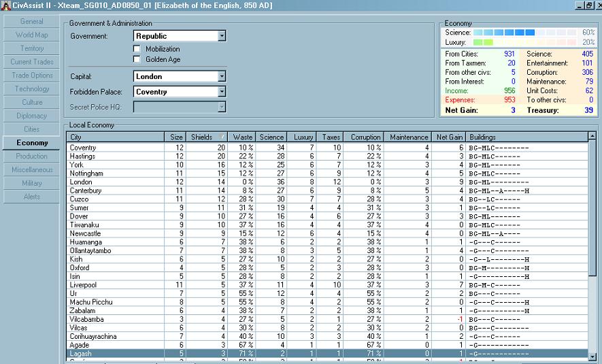This screenshot has height=364, width=602.
Task: Click the Economy tab
Action: coord(31,143)
